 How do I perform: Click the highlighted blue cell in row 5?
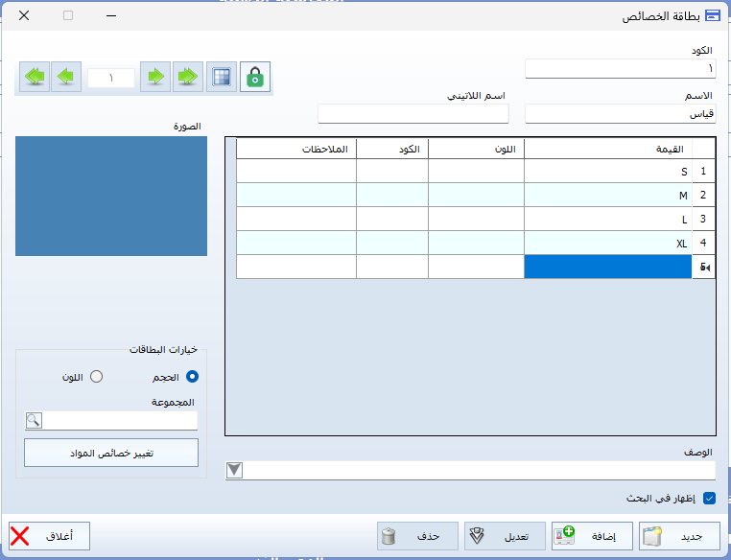(x=608, y=267)
